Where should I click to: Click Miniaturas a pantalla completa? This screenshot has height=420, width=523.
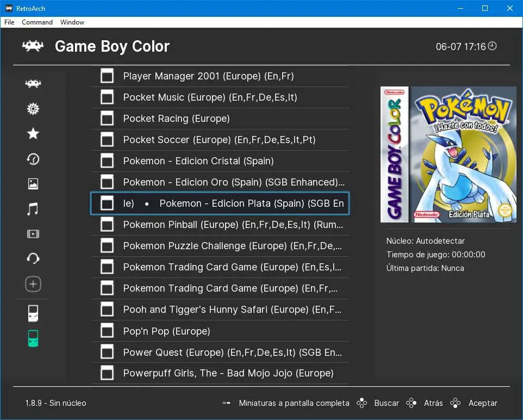tap(294, 403)
